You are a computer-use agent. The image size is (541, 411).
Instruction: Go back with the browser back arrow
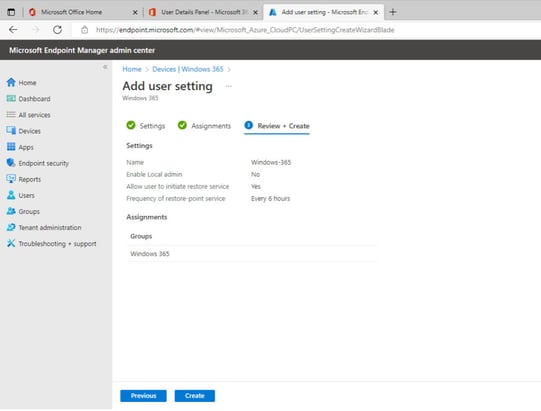13,30
